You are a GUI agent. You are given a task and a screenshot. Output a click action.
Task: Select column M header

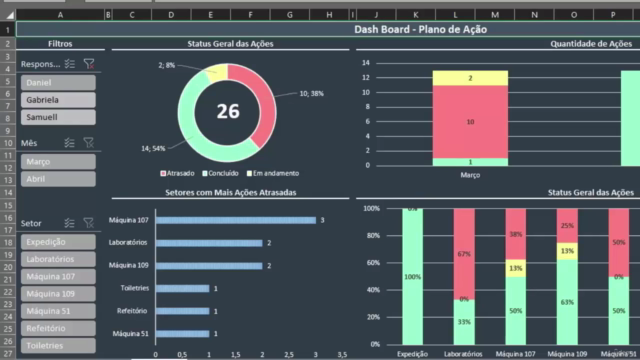(x=495, y=15)
